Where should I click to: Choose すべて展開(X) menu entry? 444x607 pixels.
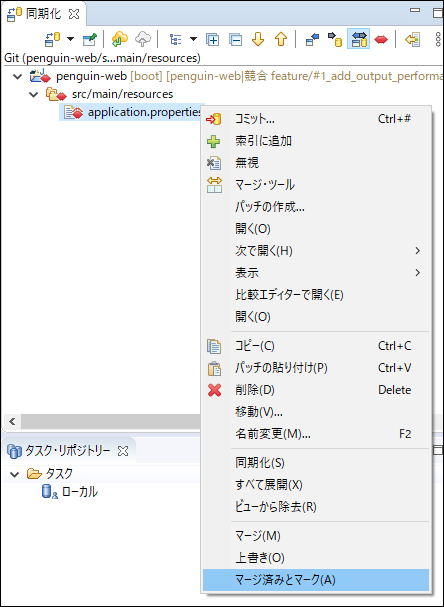coord(315,485)
